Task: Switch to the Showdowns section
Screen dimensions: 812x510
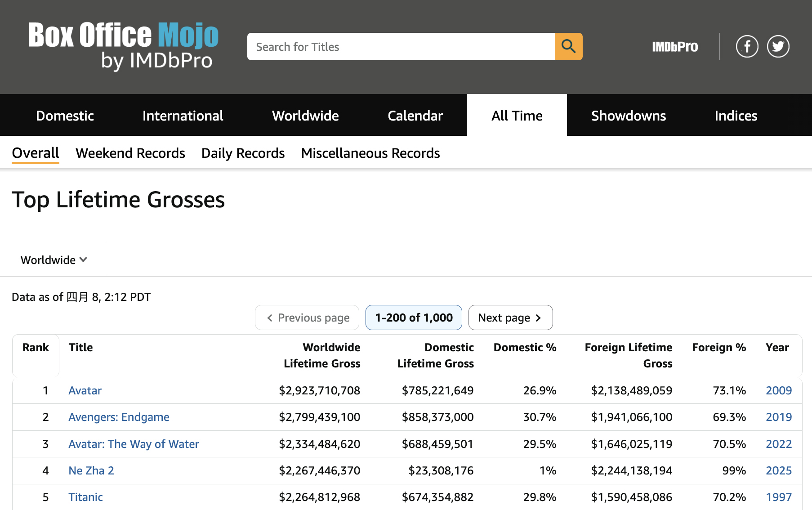Action: [628, 116]
